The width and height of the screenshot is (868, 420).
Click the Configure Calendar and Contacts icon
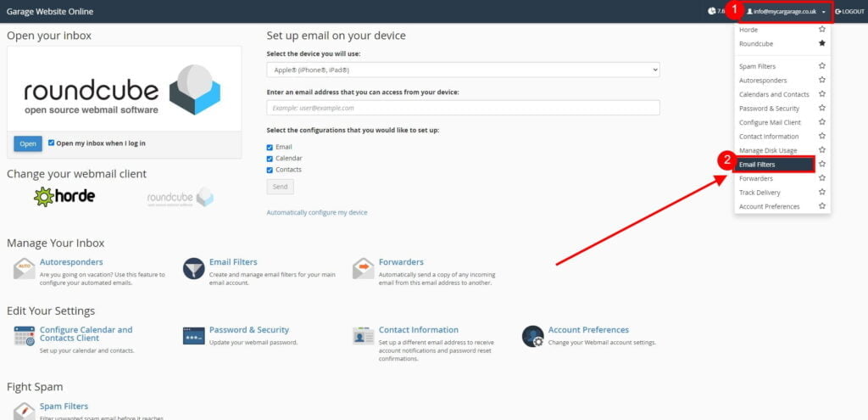[x=25, y=336]
